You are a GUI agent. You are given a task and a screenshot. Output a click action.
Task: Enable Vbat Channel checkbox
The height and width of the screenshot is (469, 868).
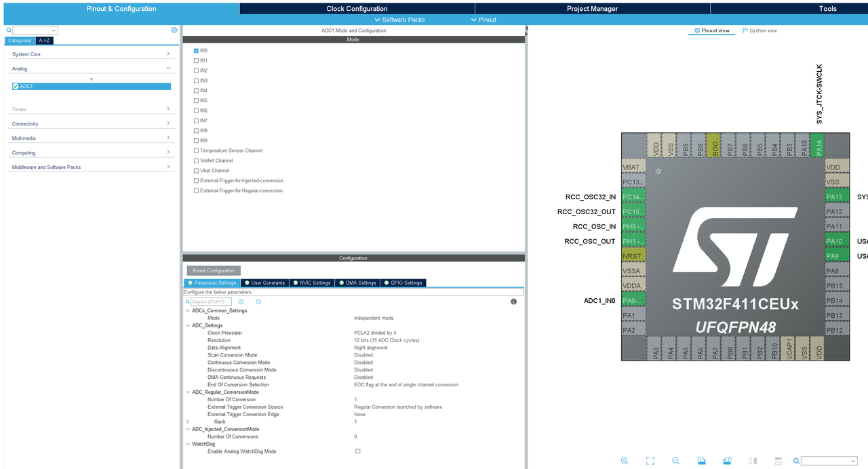point(196,170)
